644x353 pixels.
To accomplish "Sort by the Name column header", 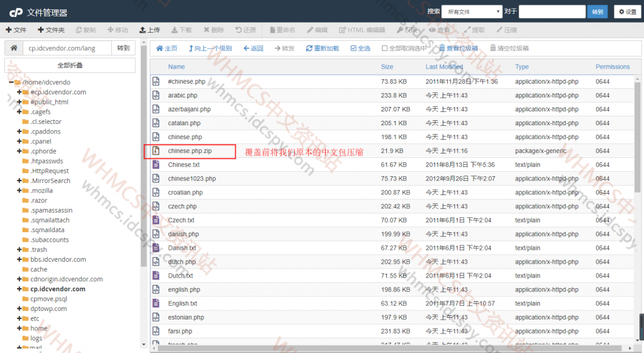I will (176, 67).
